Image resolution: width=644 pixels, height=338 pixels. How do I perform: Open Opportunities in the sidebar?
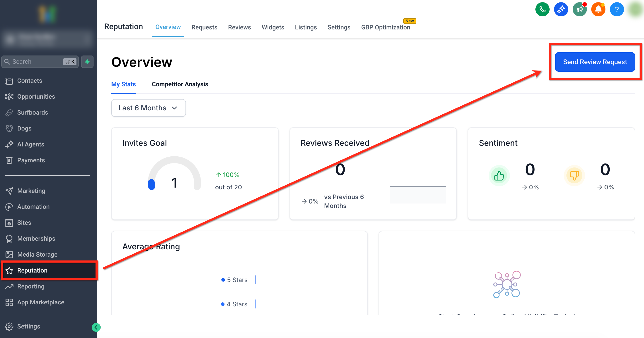point(36,97)
